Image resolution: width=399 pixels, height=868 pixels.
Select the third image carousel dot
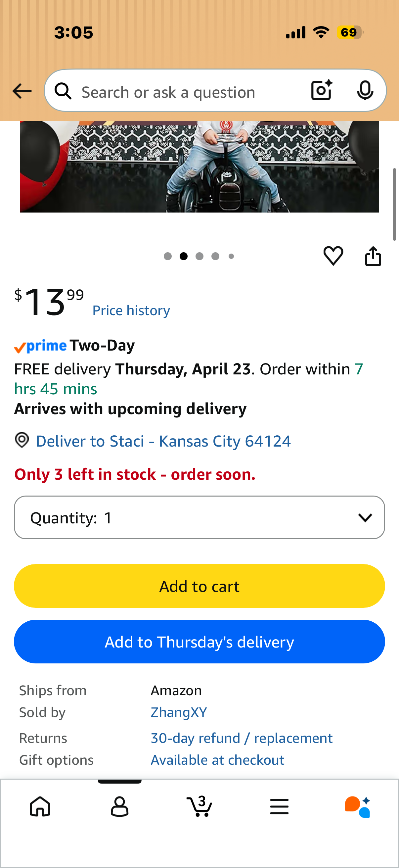tap(199, 256)
